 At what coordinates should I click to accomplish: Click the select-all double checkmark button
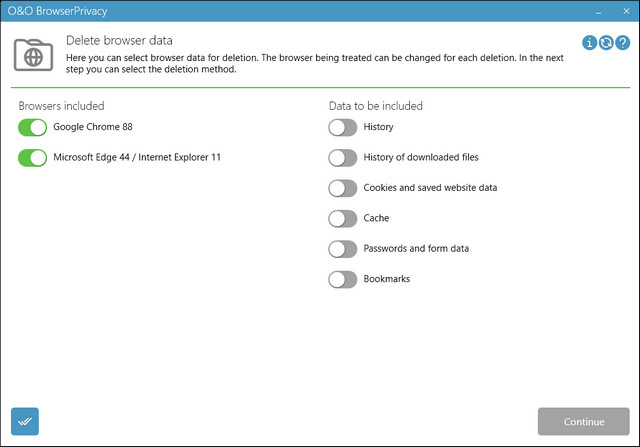pyautogui.click(x=25, y=421)
